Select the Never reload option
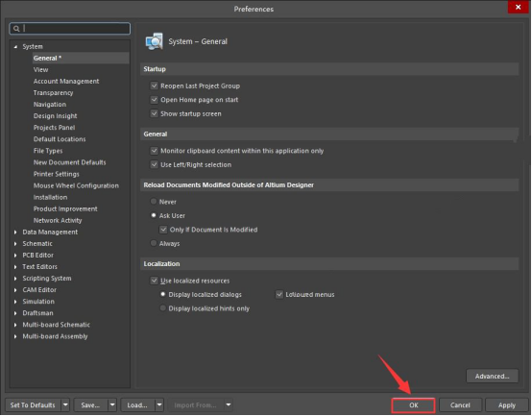Image resolution: width=532 pixels, height=416 pixels. click(x=154, y=202)
